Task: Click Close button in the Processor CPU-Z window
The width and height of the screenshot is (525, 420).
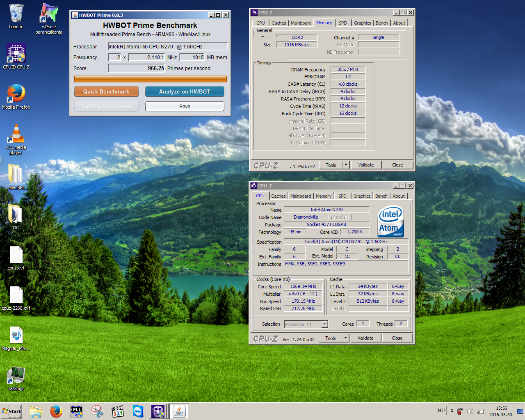Action: click(397, 338)
